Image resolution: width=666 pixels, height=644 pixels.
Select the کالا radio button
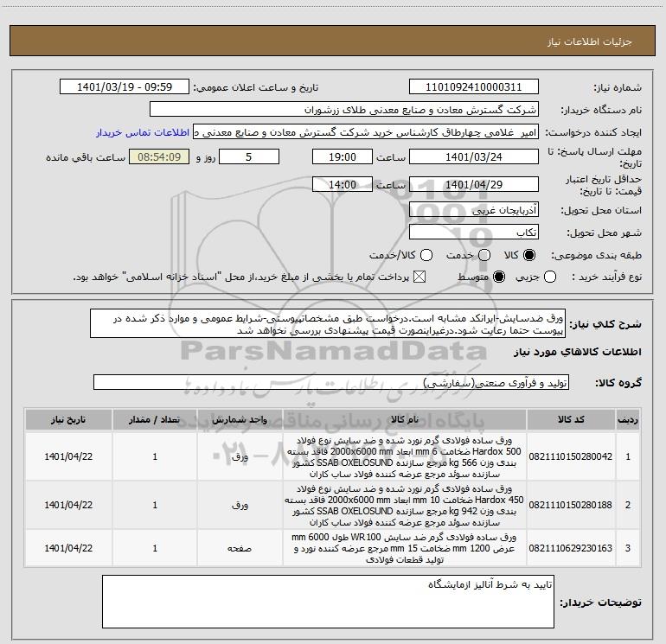pyautogui.click(x=529, y=255)
